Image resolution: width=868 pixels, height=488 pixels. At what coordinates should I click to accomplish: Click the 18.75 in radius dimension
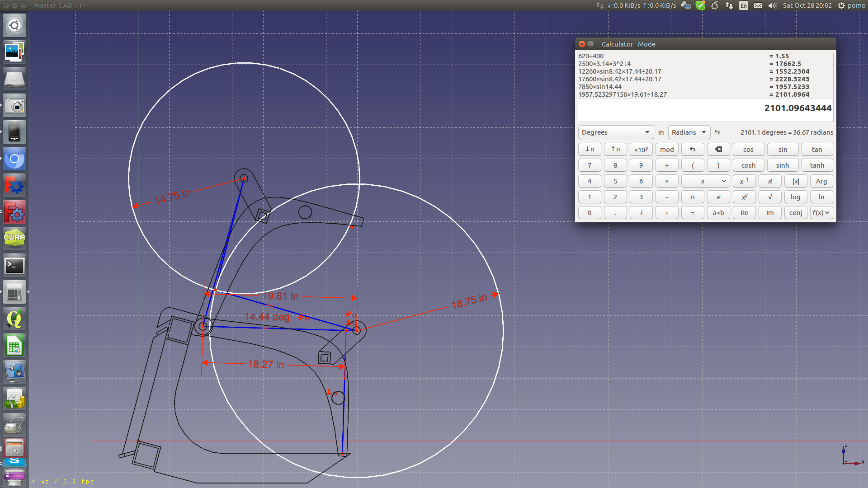point(469,301)
